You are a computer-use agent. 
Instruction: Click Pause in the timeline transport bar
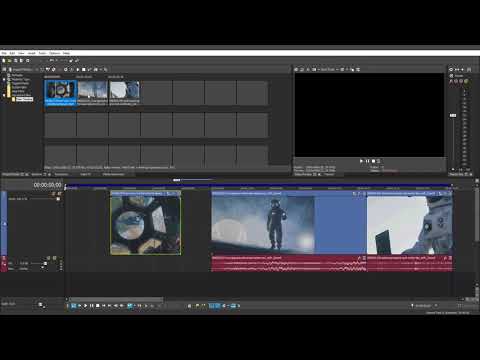pyautogui.click(x=91, y=305)
